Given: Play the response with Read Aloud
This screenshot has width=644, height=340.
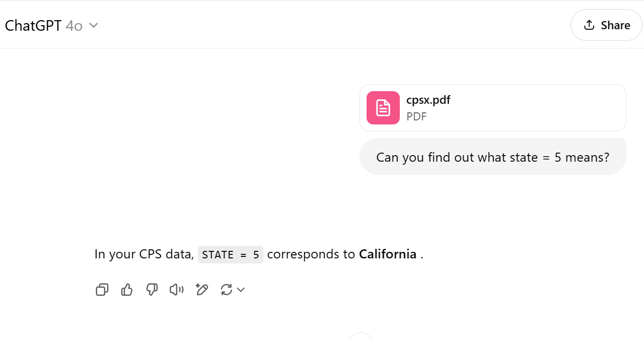Looking at the screenshot, I should (177, 290).
